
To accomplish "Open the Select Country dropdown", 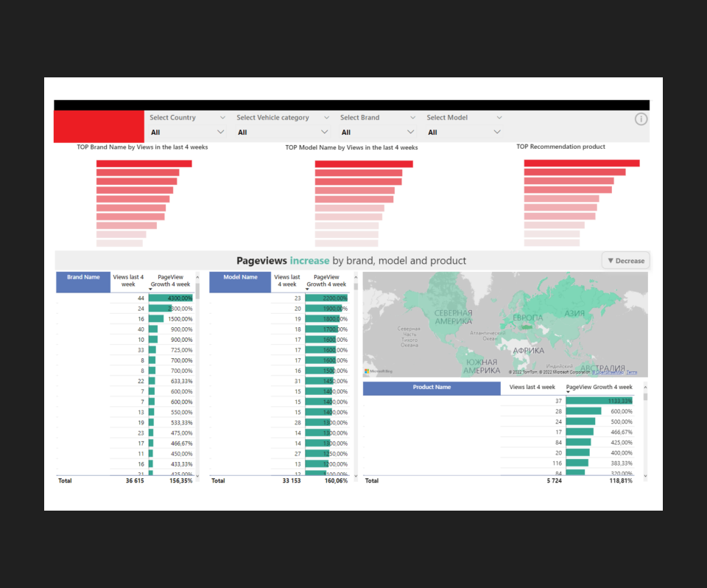I will pos(219,133).
